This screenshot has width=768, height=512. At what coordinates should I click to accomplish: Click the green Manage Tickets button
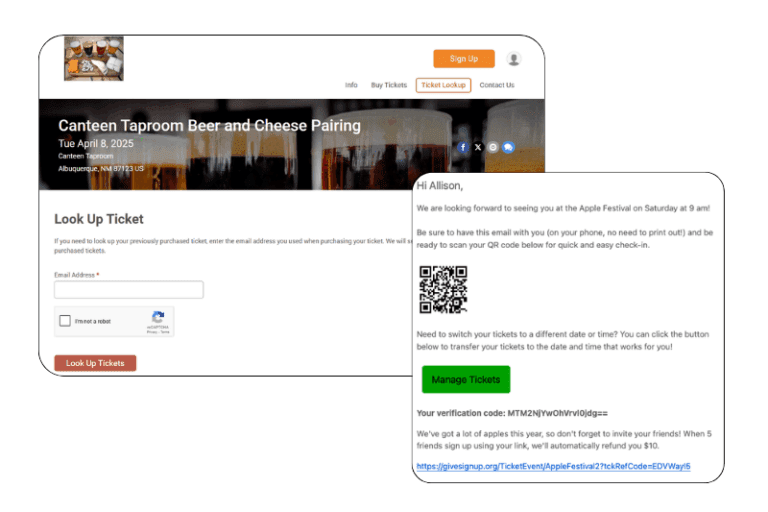click(x=465, y=380)
